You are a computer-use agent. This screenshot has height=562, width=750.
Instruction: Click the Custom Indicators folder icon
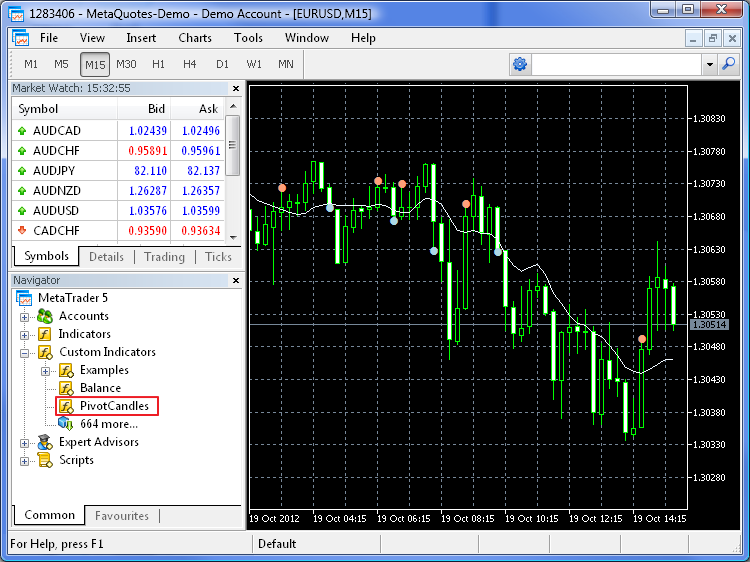tap(45, 353)
